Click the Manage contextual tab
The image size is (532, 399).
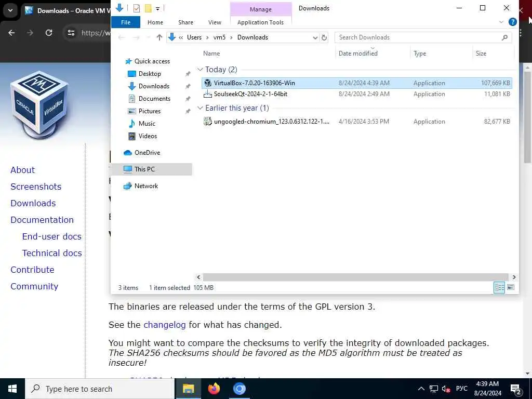point(261,9)
